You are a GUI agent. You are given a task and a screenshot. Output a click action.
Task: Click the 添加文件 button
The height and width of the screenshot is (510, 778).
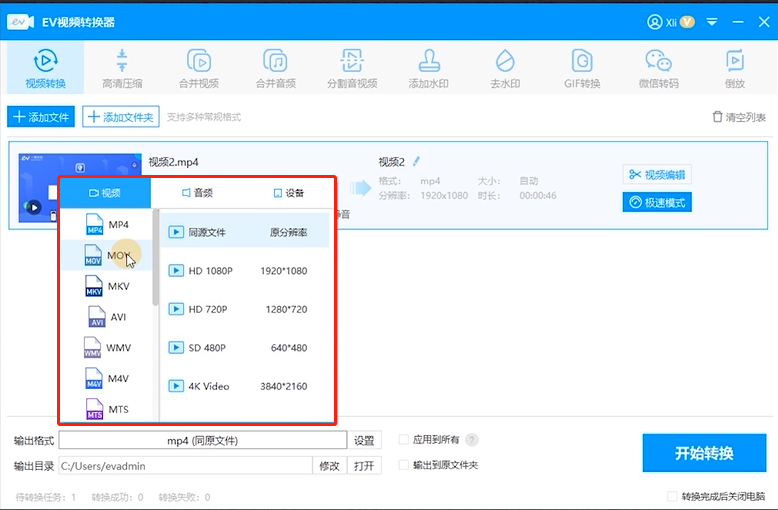[41, 117]
